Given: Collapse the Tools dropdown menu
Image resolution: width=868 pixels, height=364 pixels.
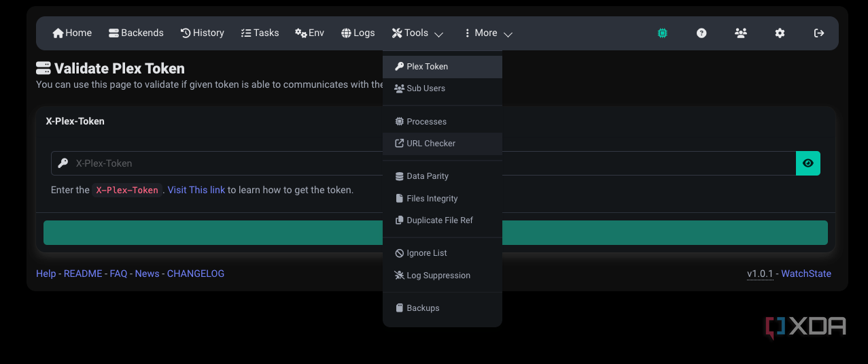Looking at the screenshot, I should 417,33.
